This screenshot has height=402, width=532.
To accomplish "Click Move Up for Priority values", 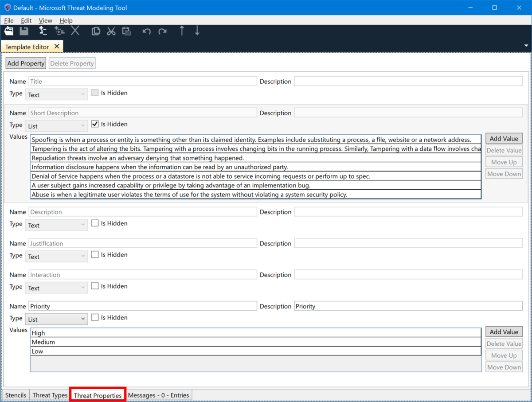I will (504, 355).
